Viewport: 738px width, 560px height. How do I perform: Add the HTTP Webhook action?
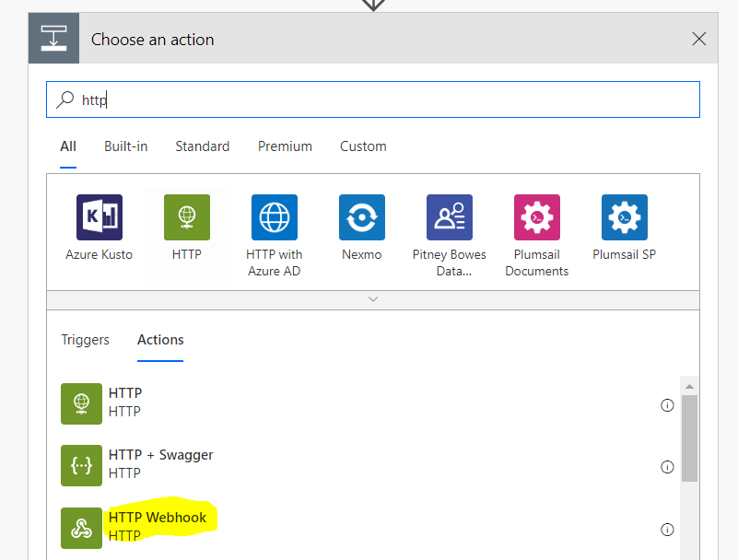(367, 528)
